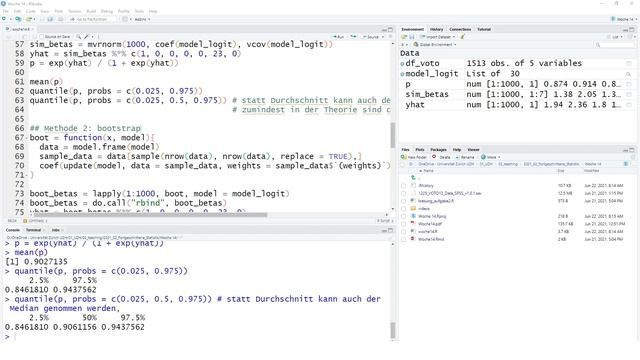Open the Edit menu
Screen dimensions: 640x360
(18, 11)
